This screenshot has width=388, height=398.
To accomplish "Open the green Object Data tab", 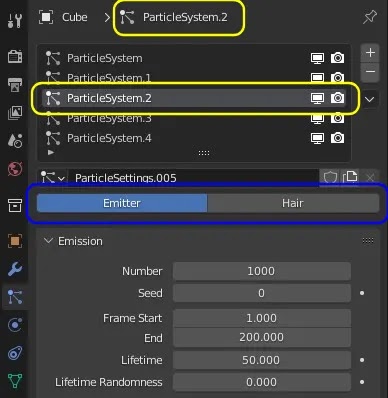I will (x=15, y=381).
